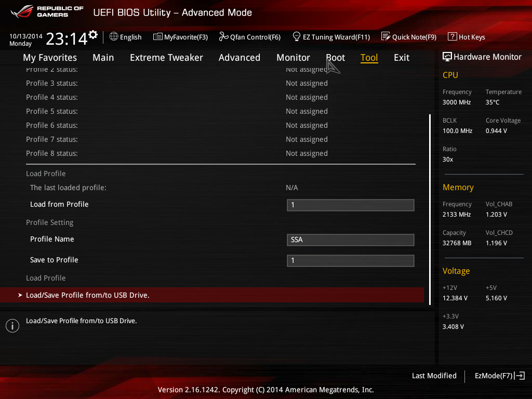
Task: Click the globe language icon
Action: 114,37
